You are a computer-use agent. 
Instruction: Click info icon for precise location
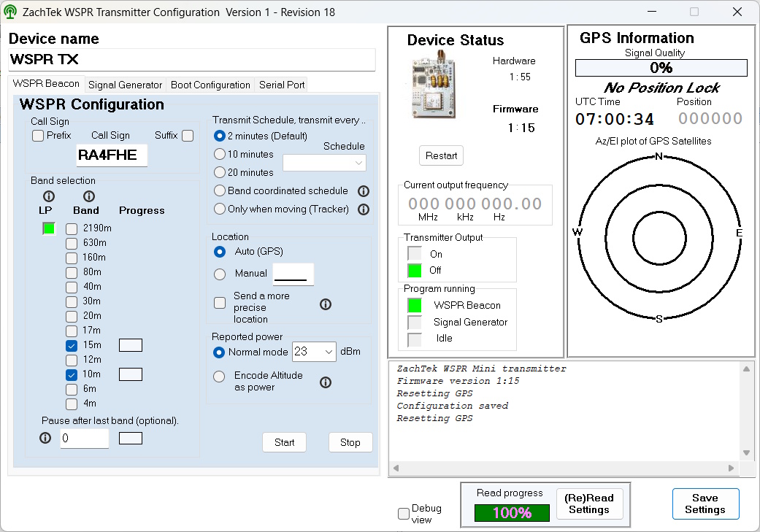click(326, 304)
